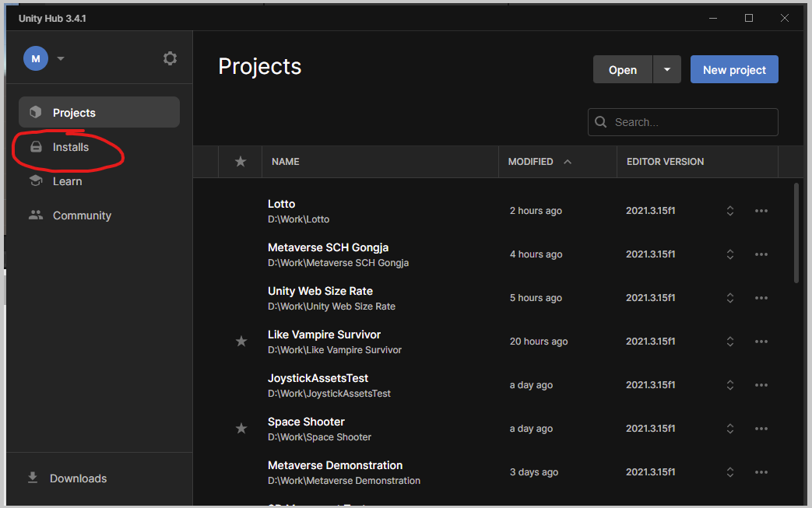Expand the Open button dropdown arrow
This screenshot has height=508, width=812.
click(x=667, y=70)
